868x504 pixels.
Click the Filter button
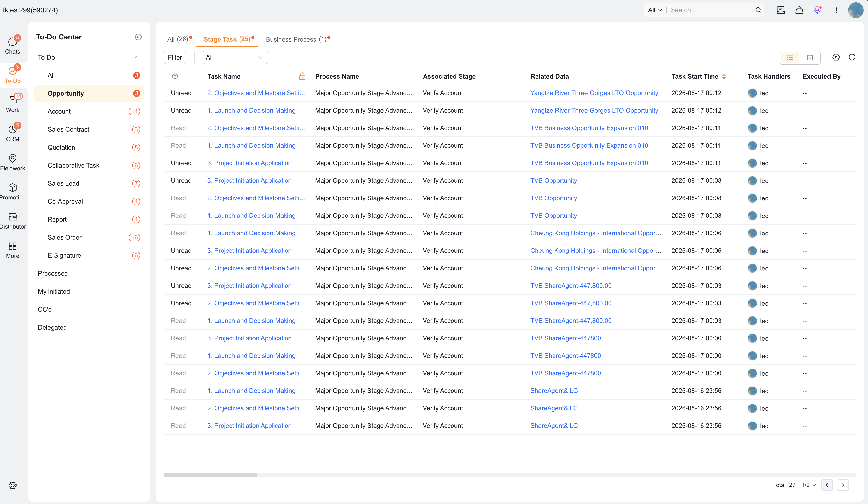click(175, 57)
